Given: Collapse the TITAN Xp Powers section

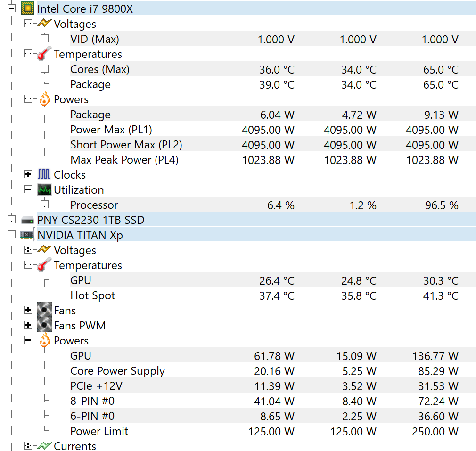Looking at the screenshot, I should (28, 340).
